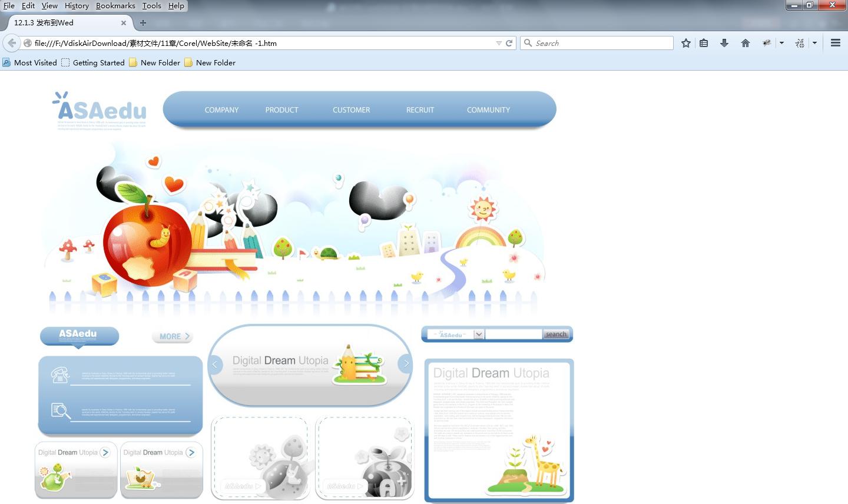Viewport: 848px width, 504px height.
Task: Click COMPANY in the navigation bar
Action: tap(221, 110)
